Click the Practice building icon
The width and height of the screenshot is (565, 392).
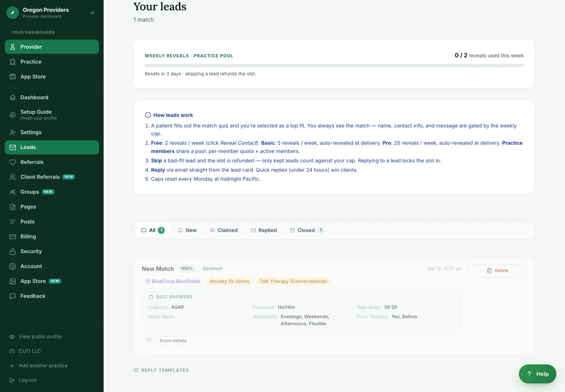click(x=13, y=62)
